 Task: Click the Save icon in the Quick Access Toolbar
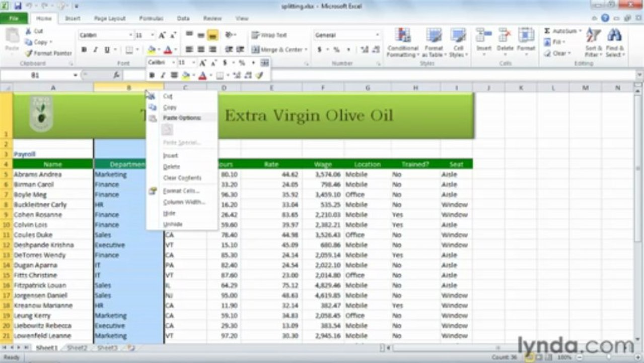pyautogui.click(x=18, y=6)
